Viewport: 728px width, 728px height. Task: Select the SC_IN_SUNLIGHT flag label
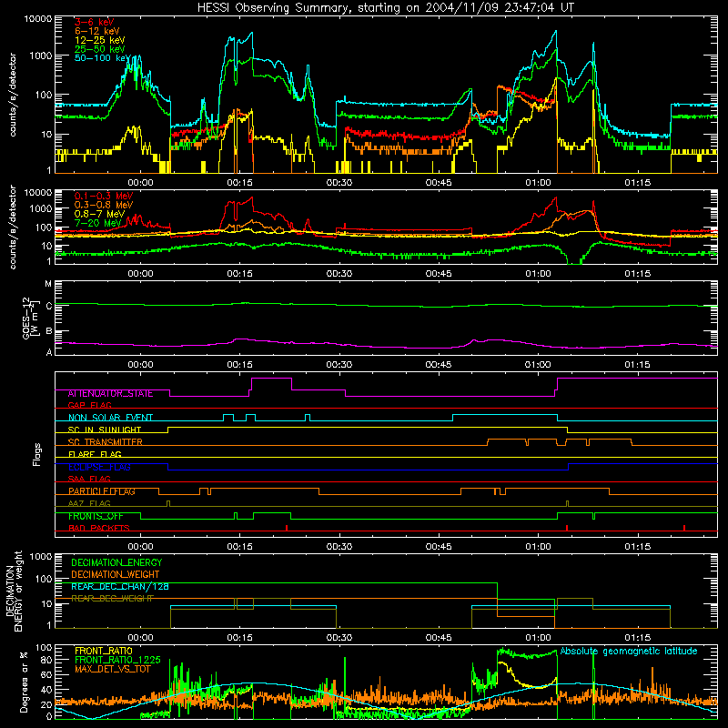[x=104, y=430]
